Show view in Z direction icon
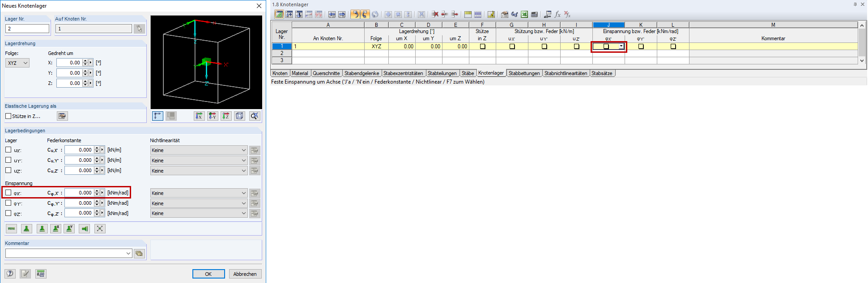The height and width of the screenshot is (283, 868). tap(226, 116)
